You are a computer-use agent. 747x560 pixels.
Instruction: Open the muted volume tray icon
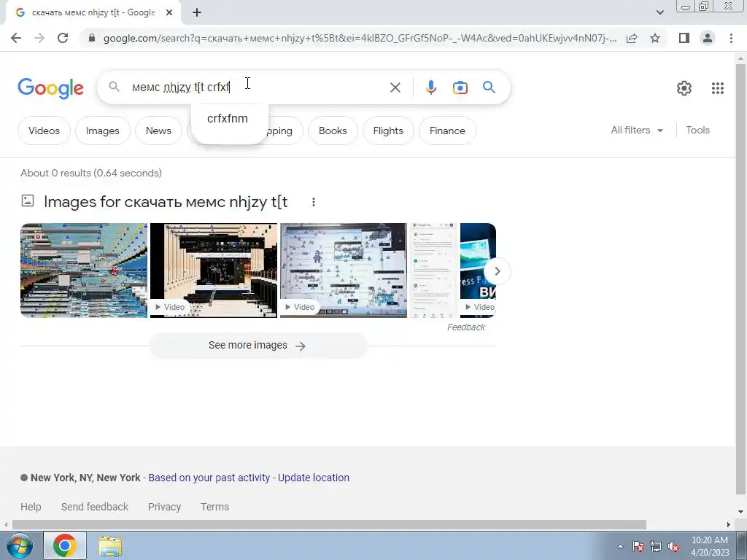[673, 547]
